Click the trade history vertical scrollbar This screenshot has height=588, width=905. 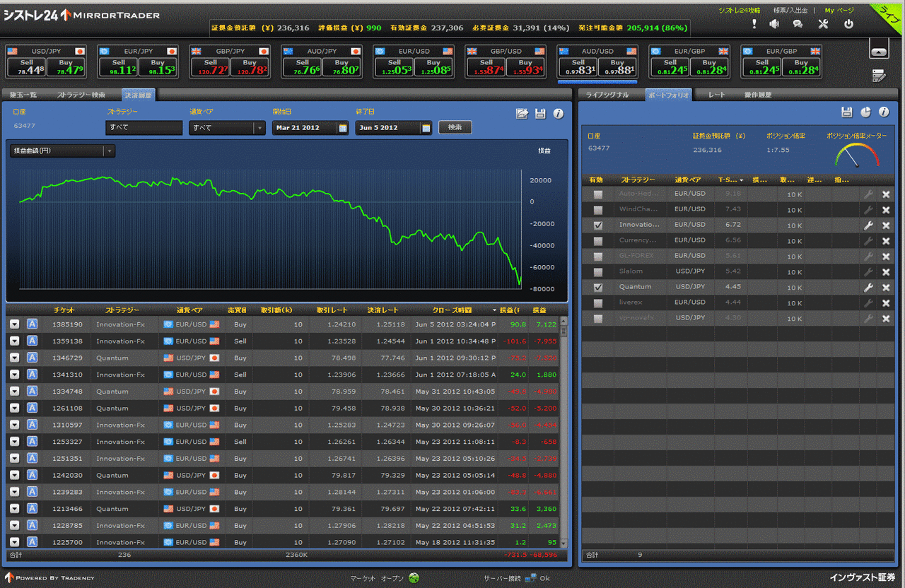point(564,433)
